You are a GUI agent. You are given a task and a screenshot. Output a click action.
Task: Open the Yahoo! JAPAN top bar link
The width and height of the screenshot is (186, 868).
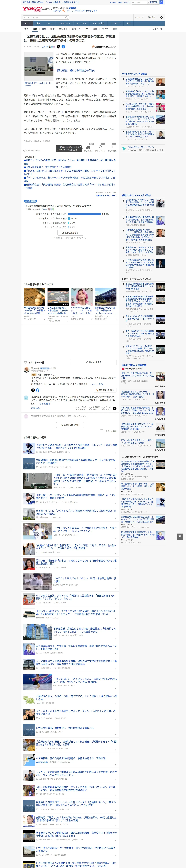(116, 2)
